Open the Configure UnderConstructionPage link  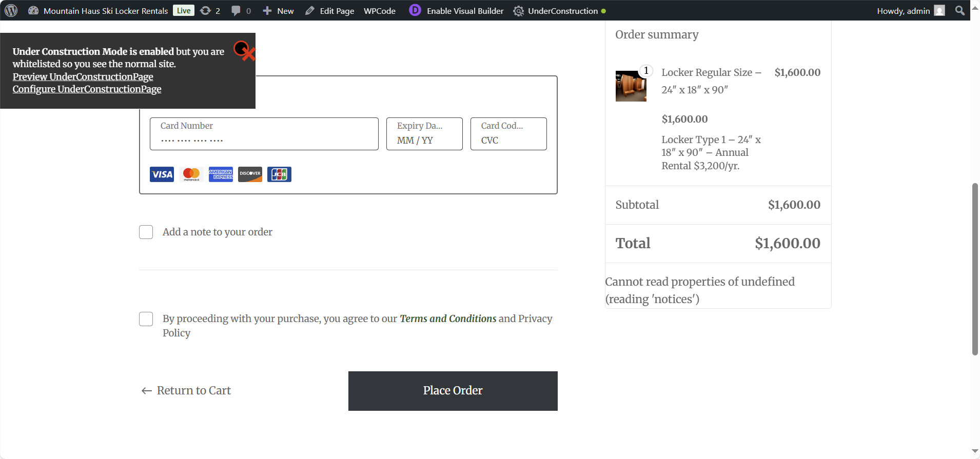(x=87, y=89)
